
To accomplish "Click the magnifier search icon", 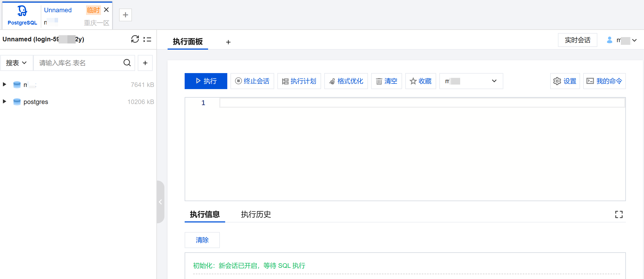I will tap(127, 63).
